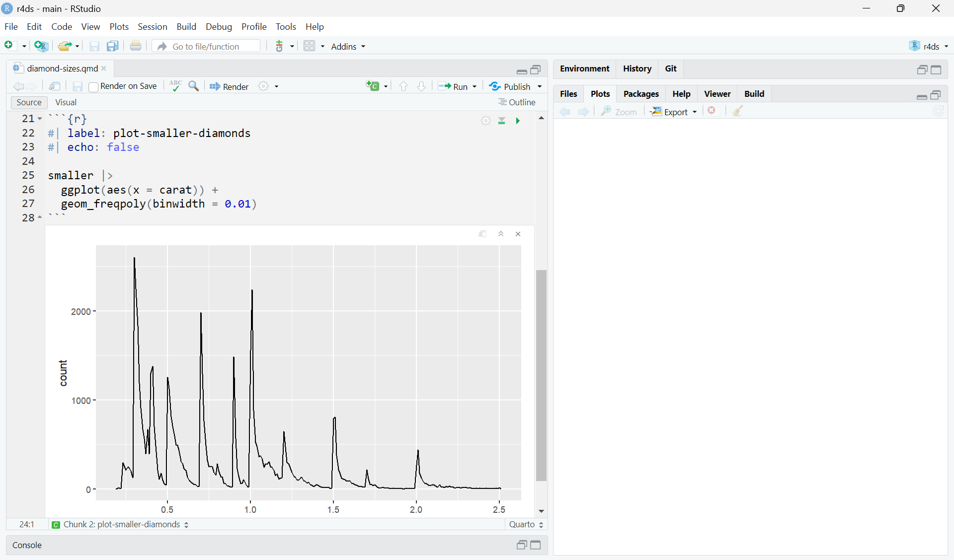
Task: Click the Save current document icon in main toolbar
Action: click(x=94, y=46)
